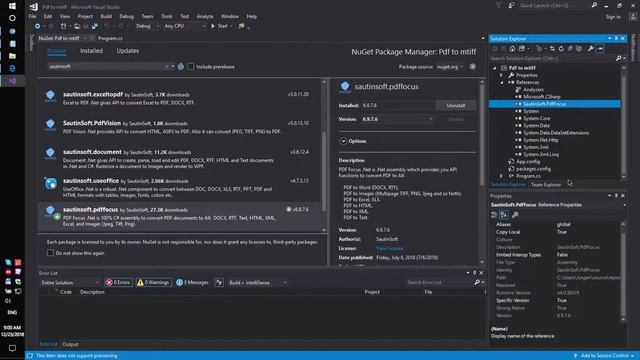
Task: Open the Package source nuget.org dropdown
Action: pos(450,67)
